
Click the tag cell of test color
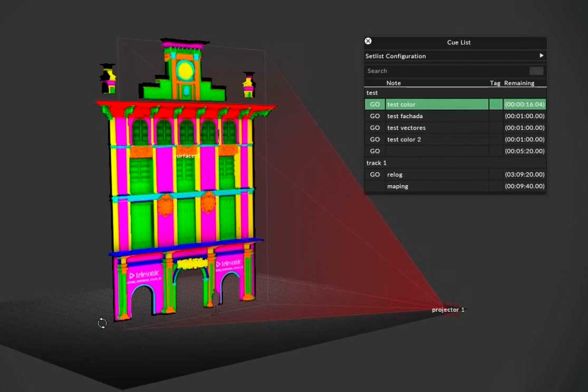tap(496, 104)
